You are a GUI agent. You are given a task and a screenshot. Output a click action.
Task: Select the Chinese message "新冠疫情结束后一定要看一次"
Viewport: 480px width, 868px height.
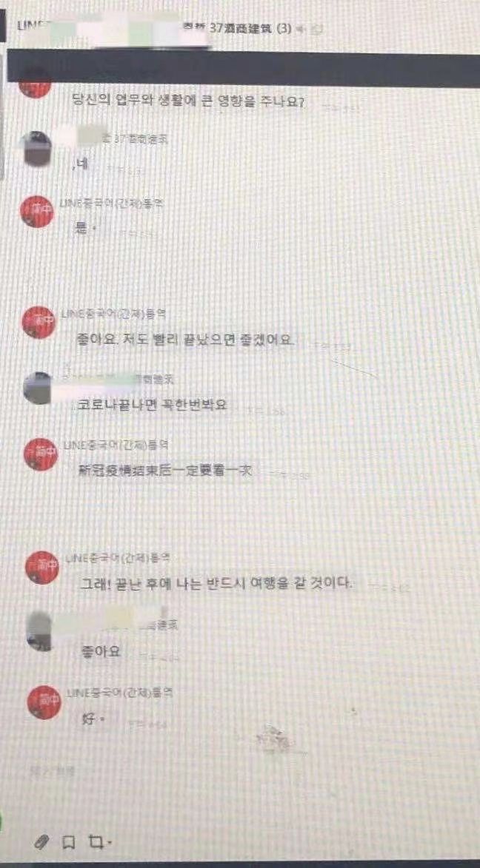(x=166, y=470)
